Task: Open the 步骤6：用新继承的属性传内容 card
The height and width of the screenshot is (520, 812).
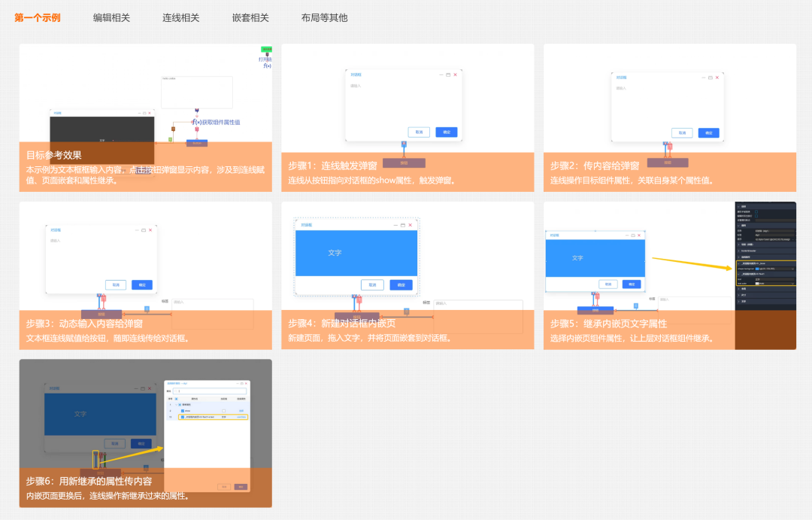Action: 146,433
